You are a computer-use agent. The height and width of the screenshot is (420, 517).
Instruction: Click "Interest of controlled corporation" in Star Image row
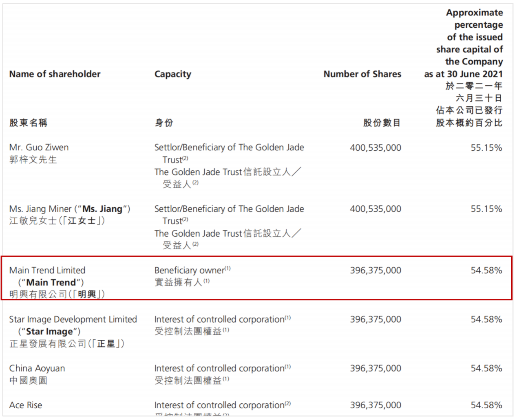click(x=219, y=319)
